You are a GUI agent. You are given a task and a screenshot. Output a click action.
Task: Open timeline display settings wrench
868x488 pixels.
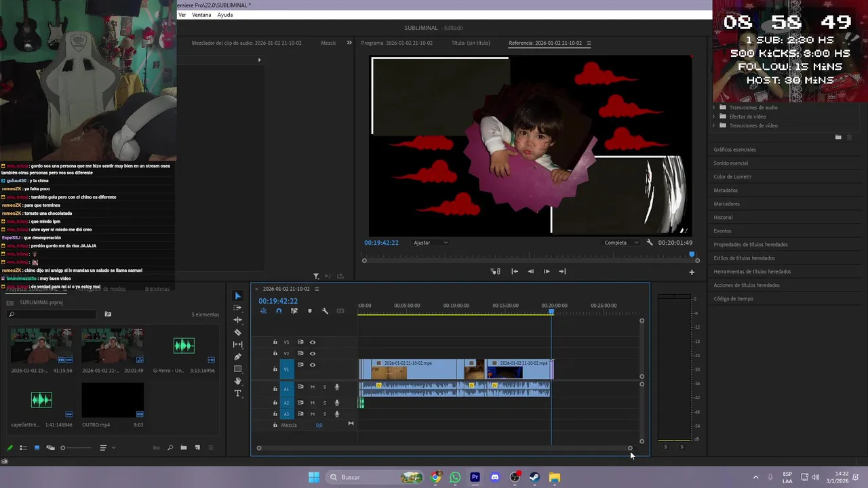[325, 311]
